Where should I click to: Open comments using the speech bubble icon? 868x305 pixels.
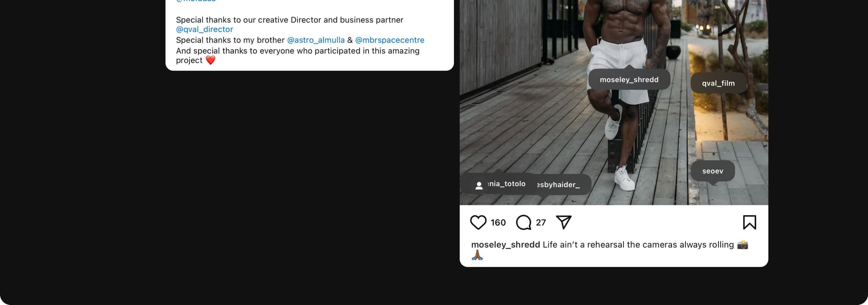click(x=523, y=222)
